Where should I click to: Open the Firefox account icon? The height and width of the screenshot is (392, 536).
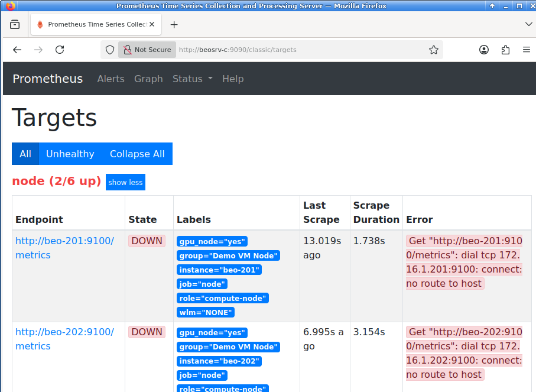[x=483, y=50]
